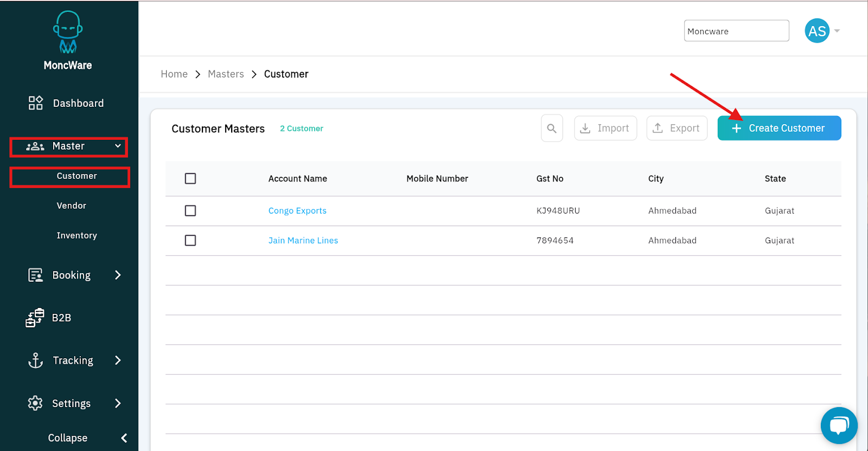
Task: Open the Jain Marine Lines account link
Action: coord(303,241)
